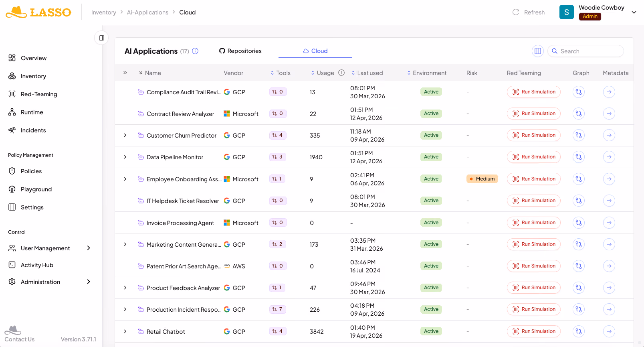Run Simulation for Contract Review Analyzer
644x347 pixels.
pyautogui.click(x=533, y=114)
